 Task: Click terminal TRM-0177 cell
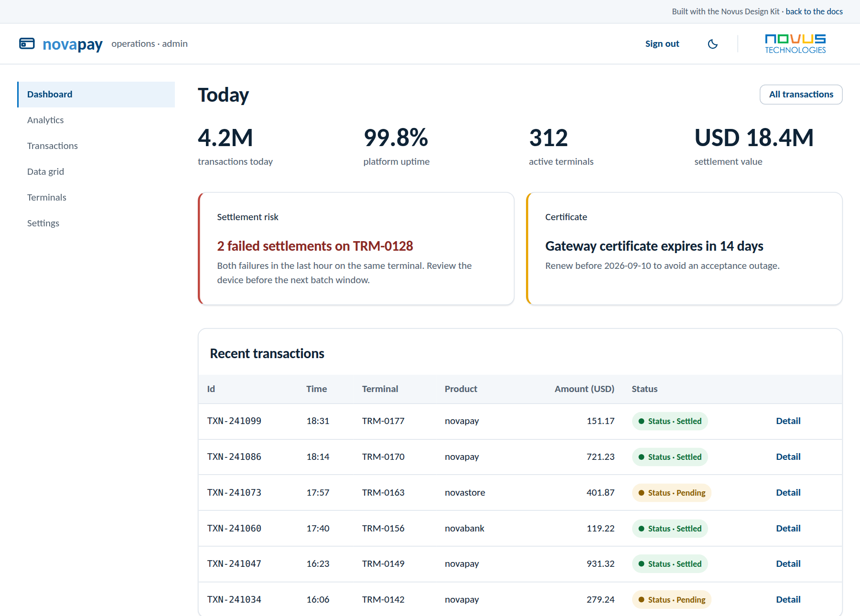pyautogui.click(x=383, y=421)
